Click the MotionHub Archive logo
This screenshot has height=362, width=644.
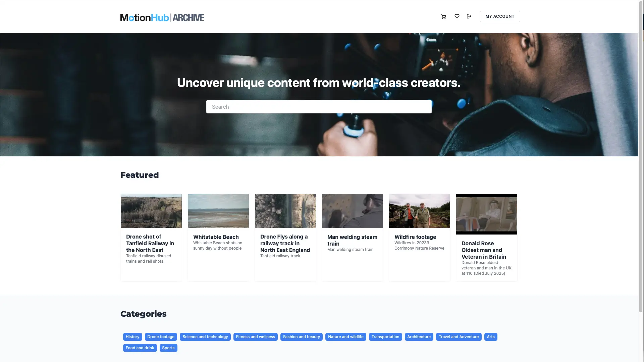pyautogui.click(x=162, y=17)
